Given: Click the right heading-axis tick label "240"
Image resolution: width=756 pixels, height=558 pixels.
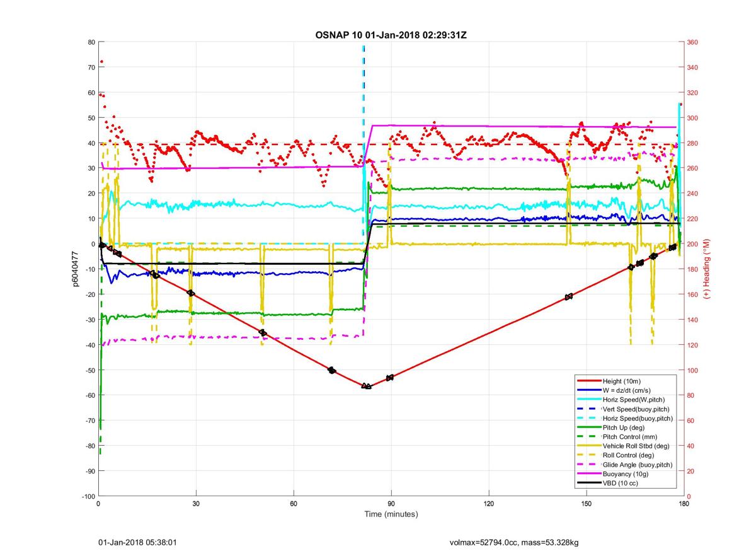Looking at the screenshot, I should point(692,194).
